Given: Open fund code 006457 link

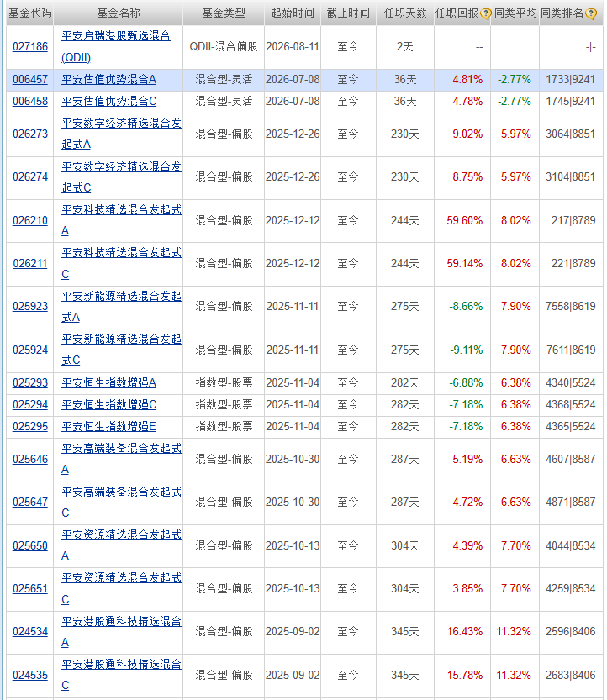Looking at the screenshot, I should (30, 80).
